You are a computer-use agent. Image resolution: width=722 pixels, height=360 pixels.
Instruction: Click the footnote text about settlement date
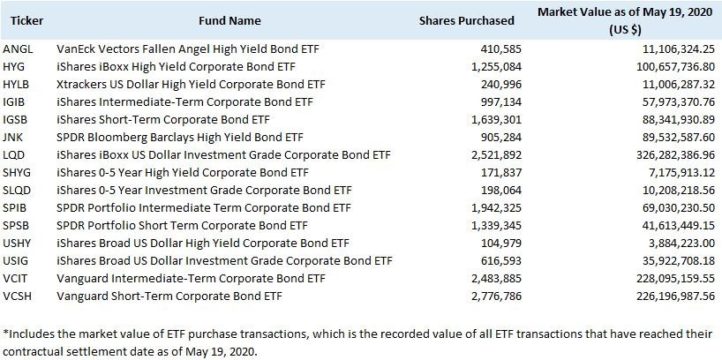click(357, 343)
